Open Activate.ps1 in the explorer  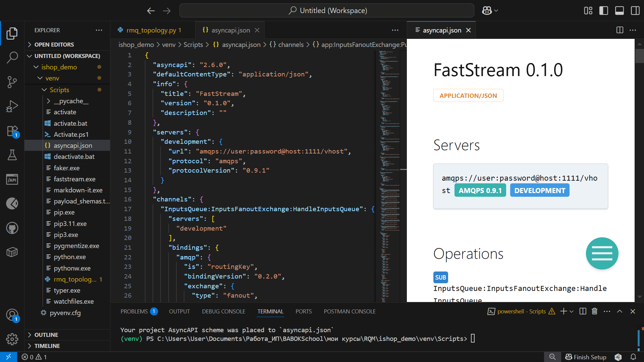[x=71, y=134]
